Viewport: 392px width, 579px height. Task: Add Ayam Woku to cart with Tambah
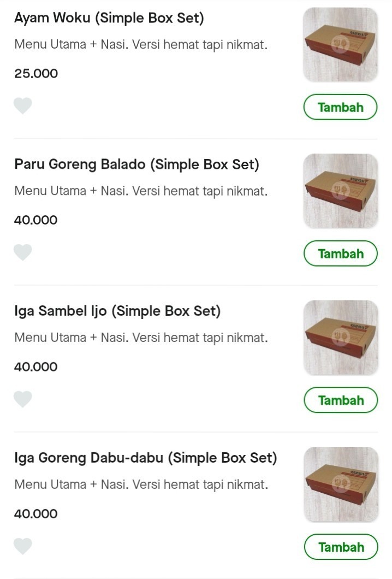point(340,107)
